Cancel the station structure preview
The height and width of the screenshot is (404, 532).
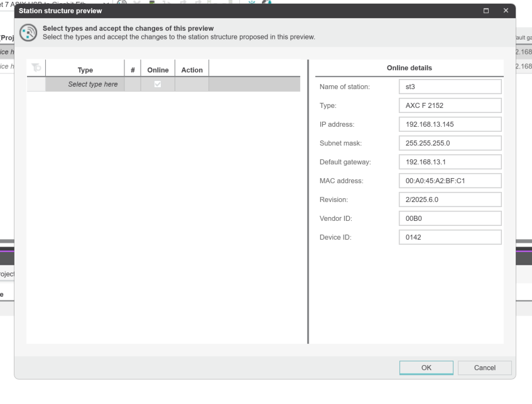pyautogui.click(x=484, y=368)
